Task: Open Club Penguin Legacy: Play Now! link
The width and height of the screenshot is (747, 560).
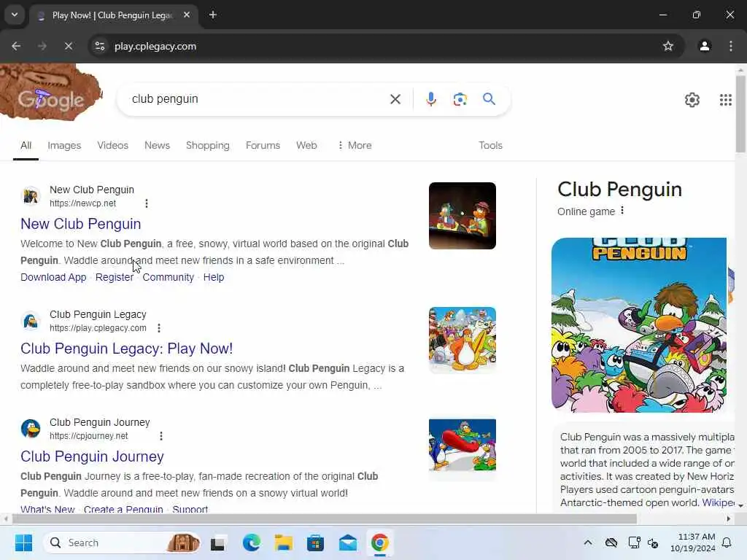Action: 127,349
